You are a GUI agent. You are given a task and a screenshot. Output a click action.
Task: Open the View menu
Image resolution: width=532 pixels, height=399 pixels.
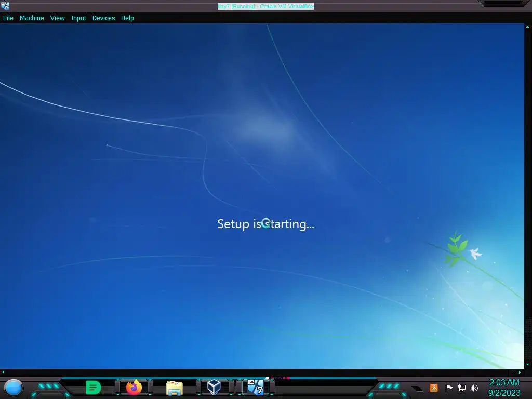(57, 18)
